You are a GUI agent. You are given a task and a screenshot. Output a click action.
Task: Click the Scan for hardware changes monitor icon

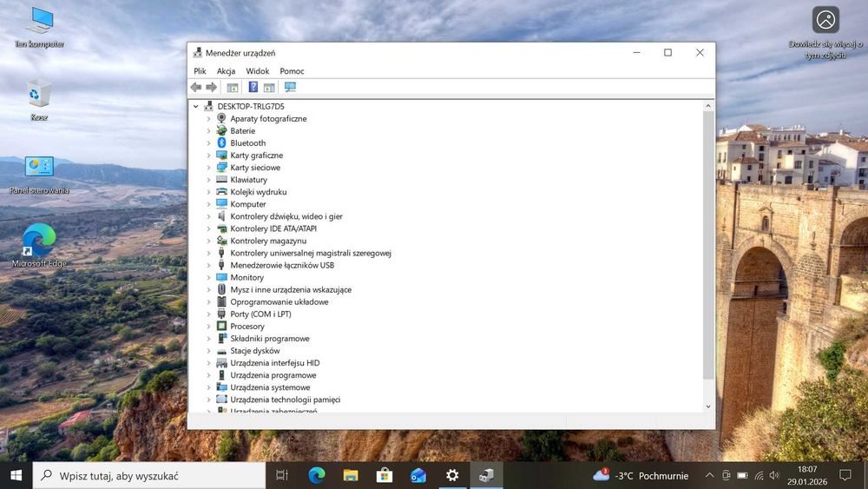(x=290, y=87)
